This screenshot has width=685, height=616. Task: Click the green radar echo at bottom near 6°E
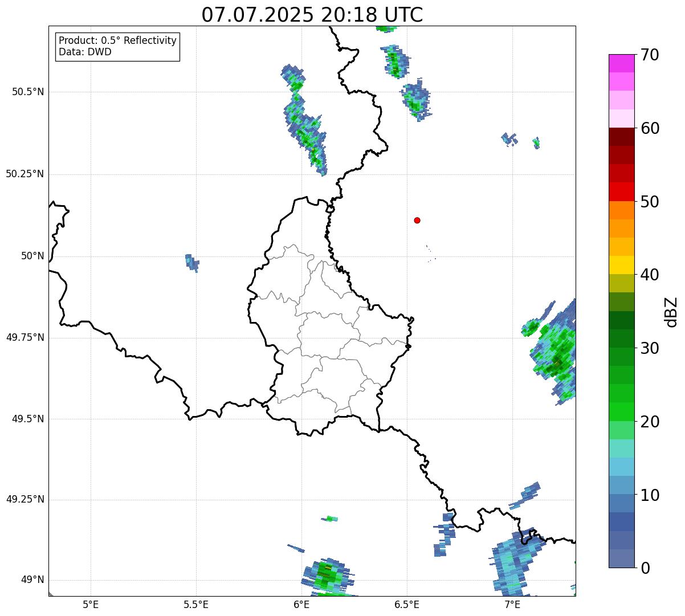tap(327, 577)
